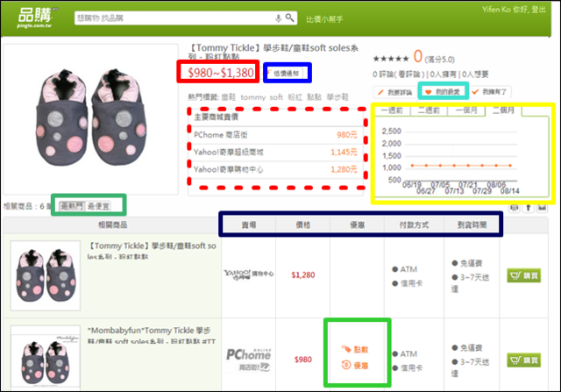The height and width of the screenshot is (392, 561).
Task: Click the up-arrow share icon above table
Action: pyautogui.click(x=528, y=208)
